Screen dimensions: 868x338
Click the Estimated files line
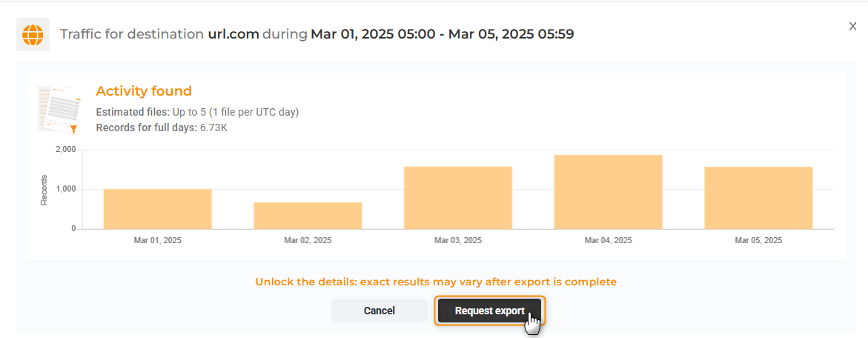tap(197, 112)
